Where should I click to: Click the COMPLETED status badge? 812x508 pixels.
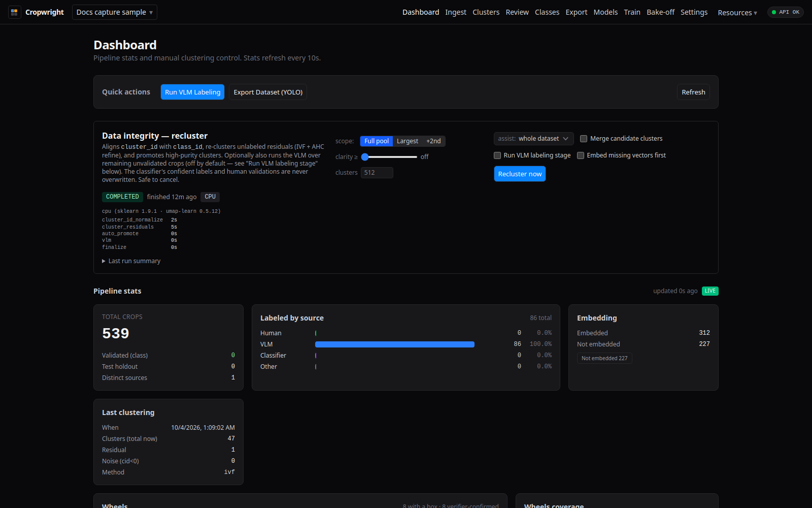click(122, 197)
